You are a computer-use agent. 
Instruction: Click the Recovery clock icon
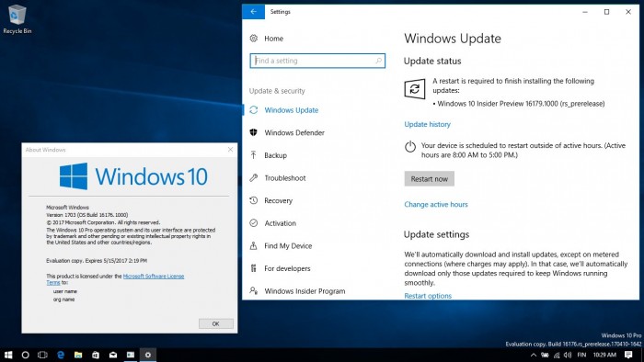[x=254, y=200]
